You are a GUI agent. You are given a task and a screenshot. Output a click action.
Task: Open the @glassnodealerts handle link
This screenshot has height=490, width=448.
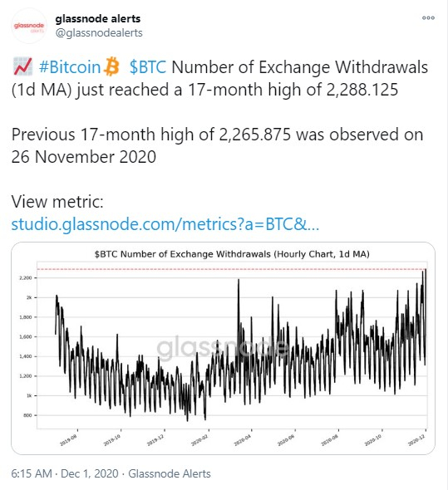tap(99, 33)
